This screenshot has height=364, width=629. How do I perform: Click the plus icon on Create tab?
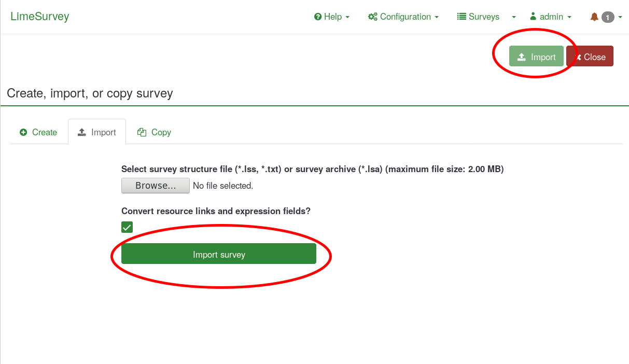23,132
